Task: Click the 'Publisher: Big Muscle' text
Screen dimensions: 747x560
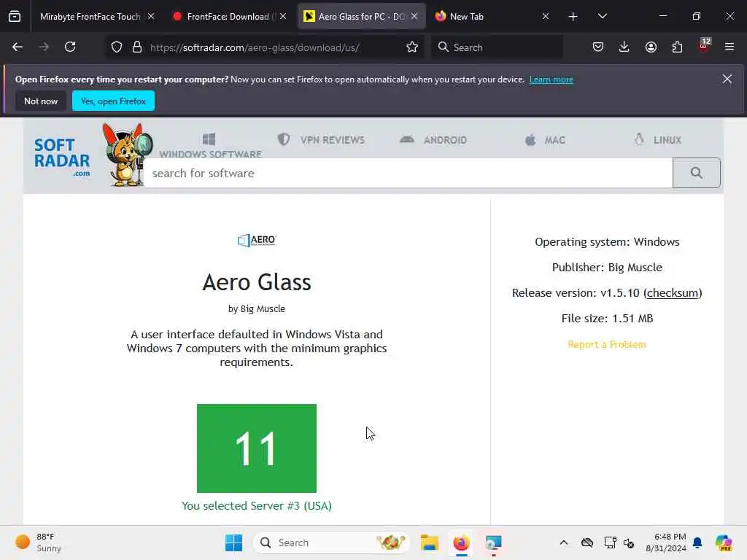Action: coord(607,267)
